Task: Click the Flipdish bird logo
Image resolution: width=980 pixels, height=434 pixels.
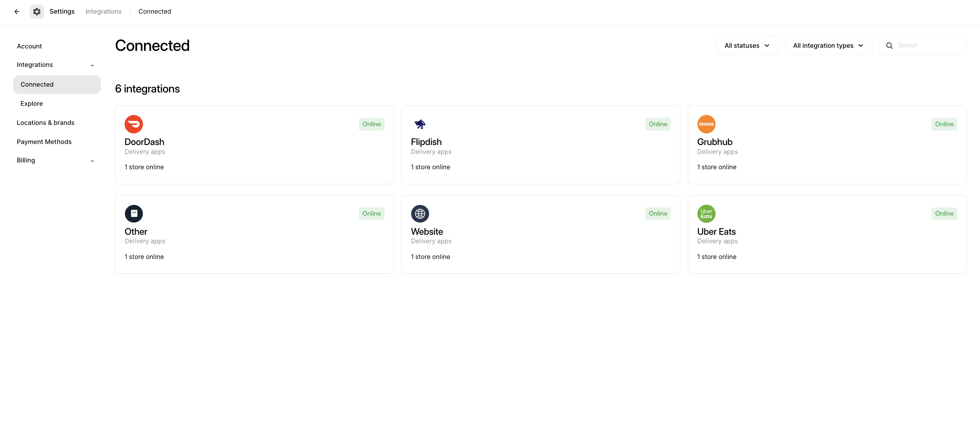Action: click(x=420, y=124)
